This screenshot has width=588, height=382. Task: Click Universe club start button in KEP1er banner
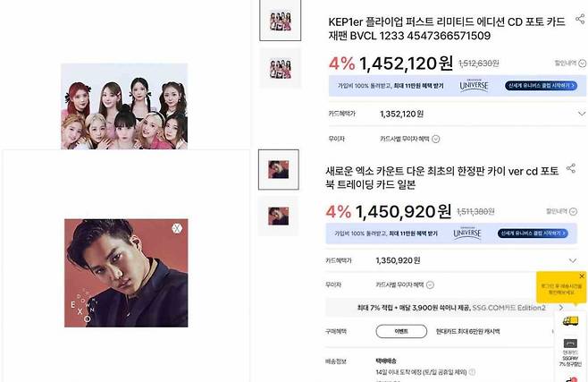542,86
